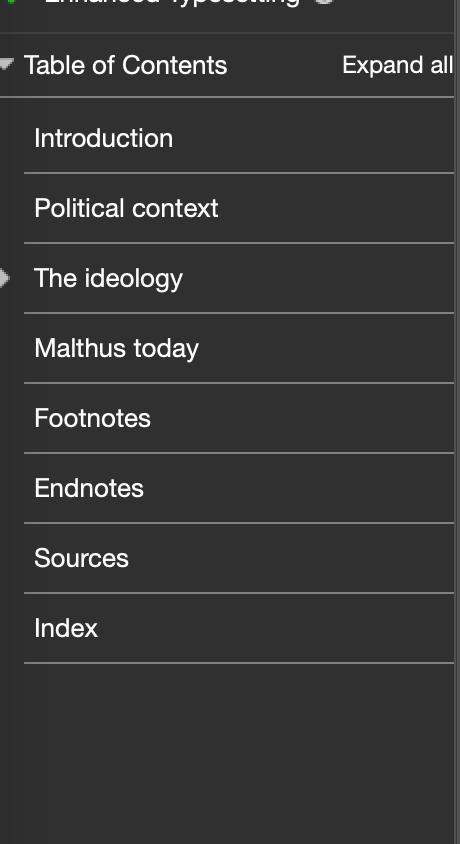
Task: Select The ideology entry
Action: click(x=108, y=279)
